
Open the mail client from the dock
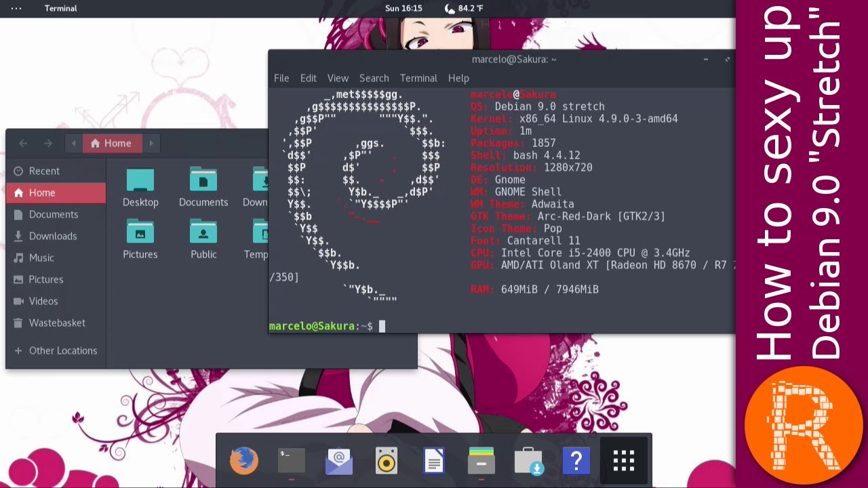click(x=339, y=462)
